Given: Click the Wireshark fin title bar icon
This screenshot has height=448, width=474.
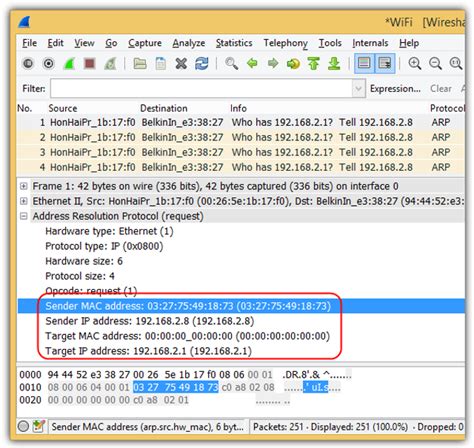Looking at the screenshot, I should click(x=25, y=22).
